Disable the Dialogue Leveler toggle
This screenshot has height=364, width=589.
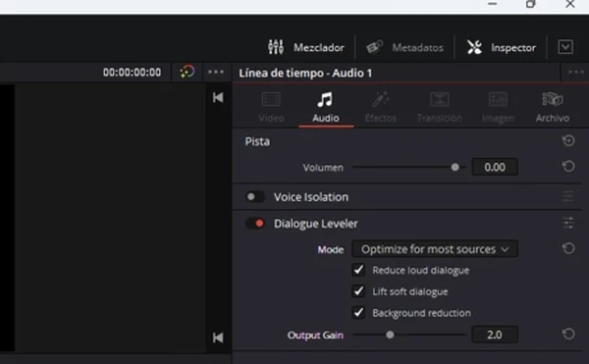point(255,224)
